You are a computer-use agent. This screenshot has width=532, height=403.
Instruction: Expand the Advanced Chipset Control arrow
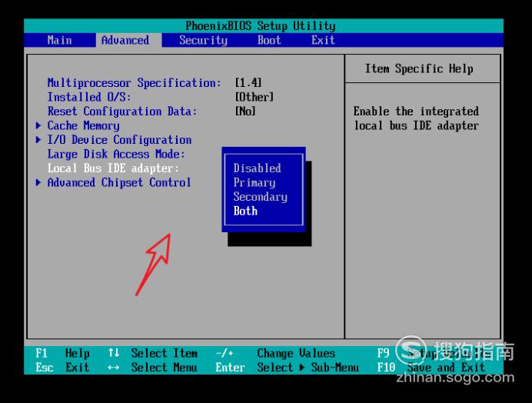(x=38, y=182)
